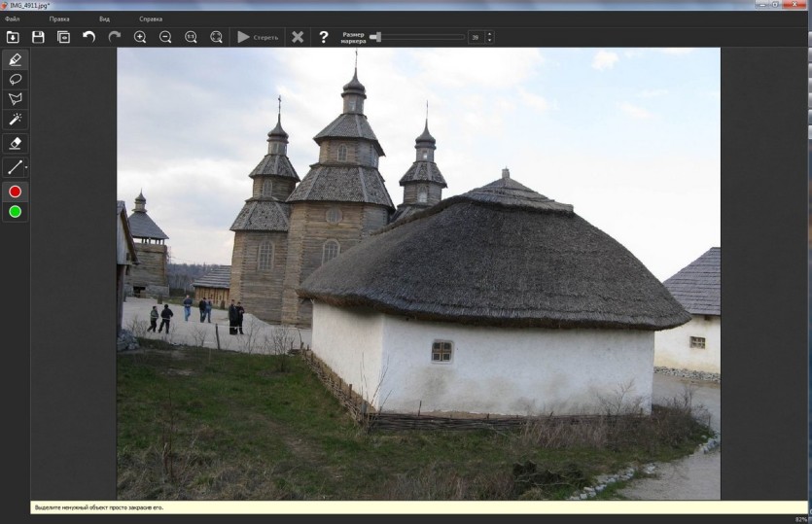Click the show original image icon

(63, 37)
